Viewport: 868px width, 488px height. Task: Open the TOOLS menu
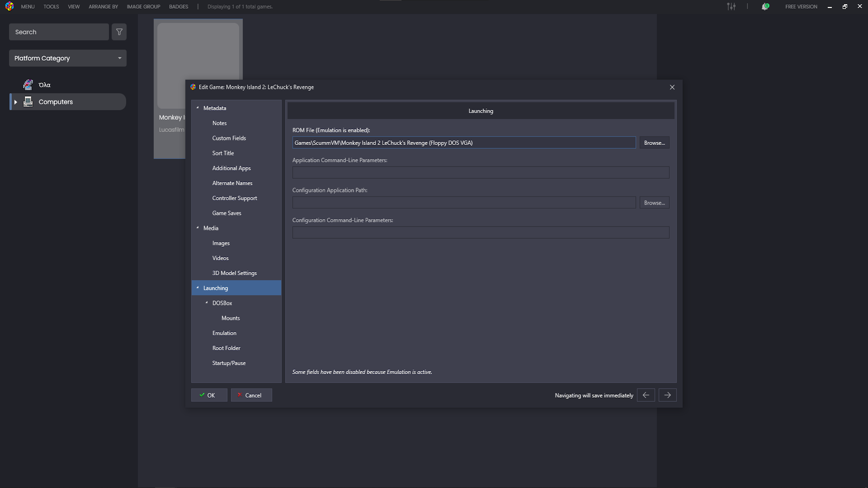[x=51, y=7]
